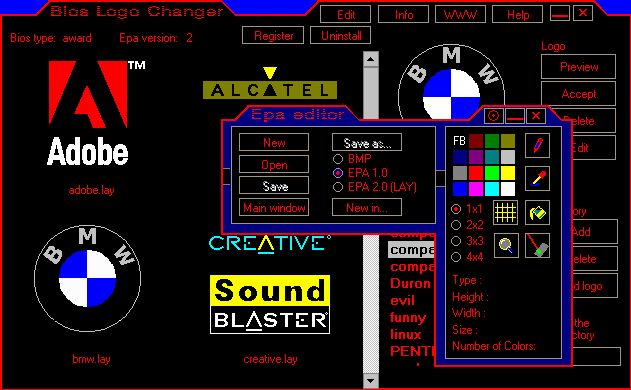Toggle the yellow grid icon
This screenshot has width=631, height=390.
point(505,213)
